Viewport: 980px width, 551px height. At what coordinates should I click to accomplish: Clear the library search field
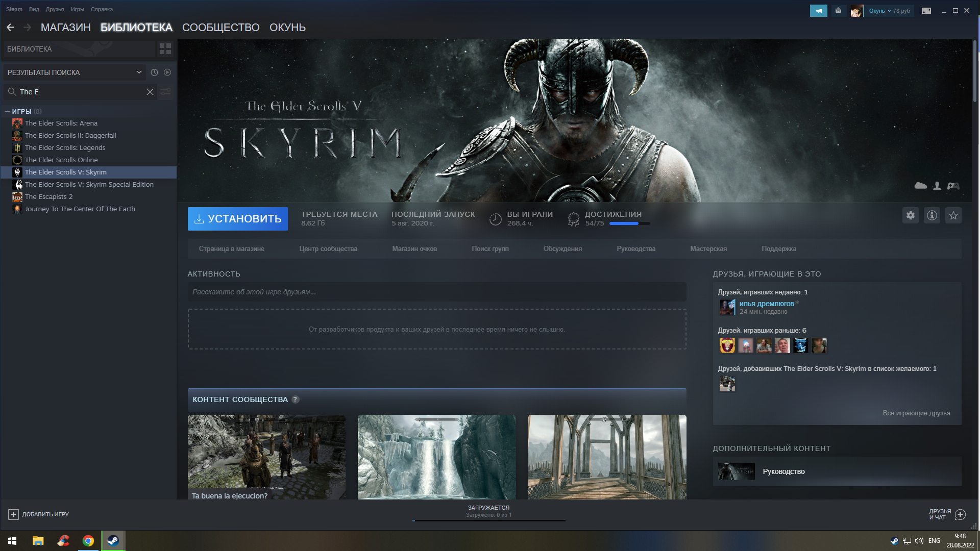(x=150, y=92)
